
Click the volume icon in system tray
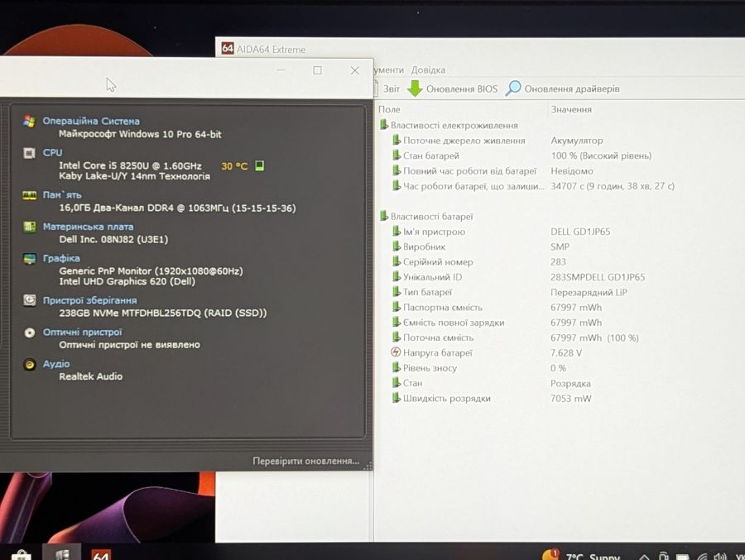click(719, 557)
